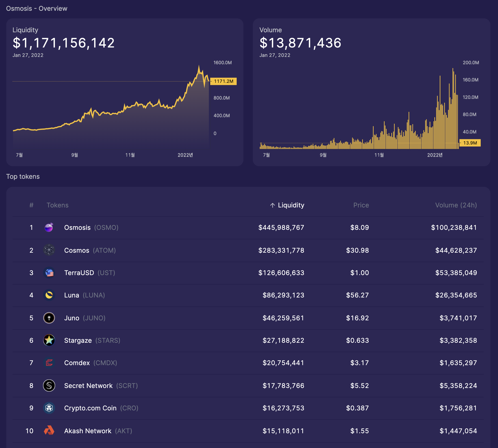
Task: Sort table by the Volume (24h) header
Action: [456, 205]
